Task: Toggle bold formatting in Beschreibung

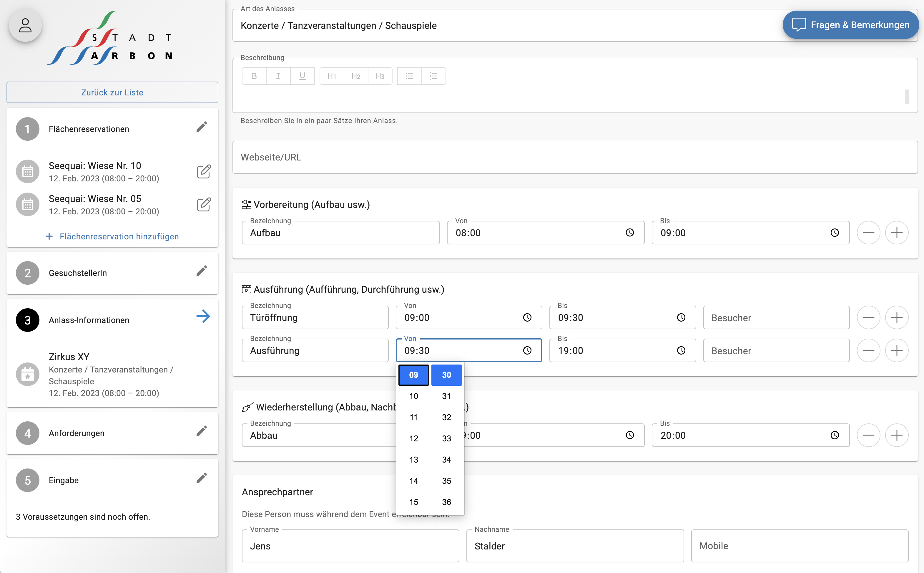Action: point(254,76)
